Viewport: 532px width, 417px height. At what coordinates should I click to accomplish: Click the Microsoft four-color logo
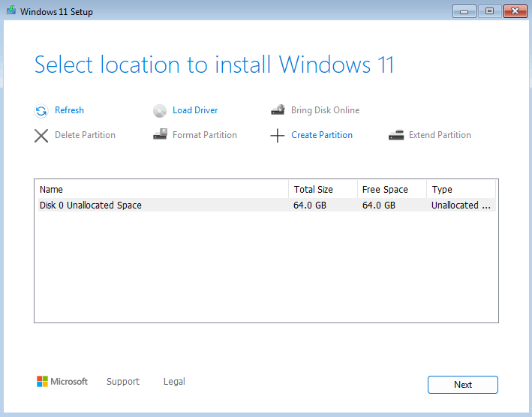(x=43, y=382)
